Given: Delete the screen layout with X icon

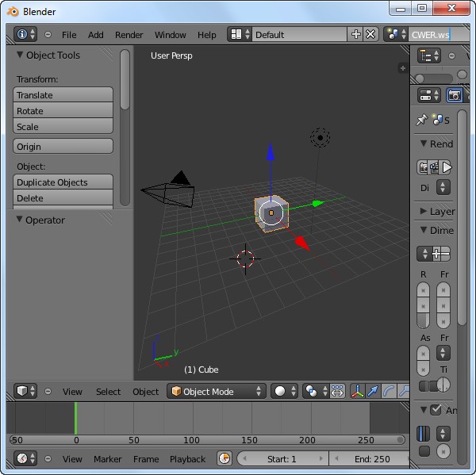Looking at the screenshot, I should (370, 35).
